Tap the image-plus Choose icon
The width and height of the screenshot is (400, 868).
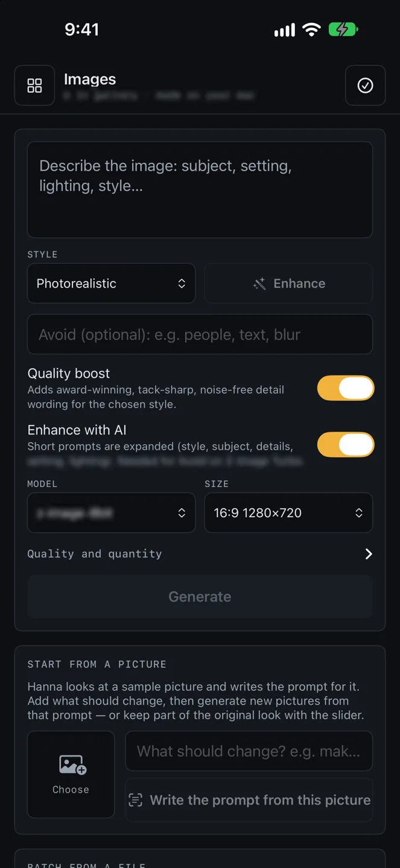coord(72,766)
